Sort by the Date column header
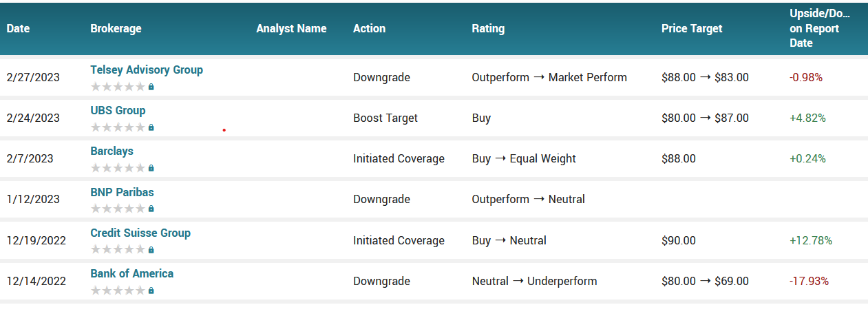Screen dimensions: 868x316 19,28
